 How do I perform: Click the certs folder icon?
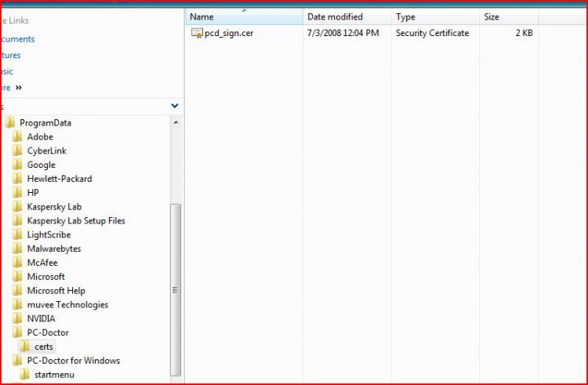(x=25, y=347)
